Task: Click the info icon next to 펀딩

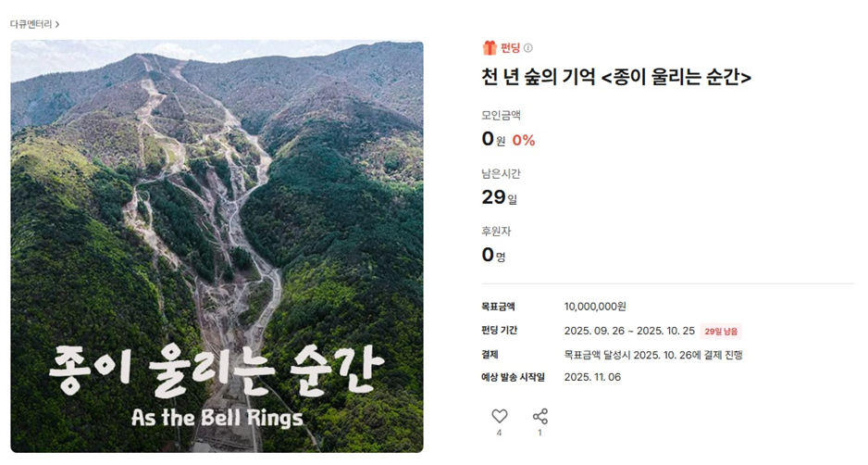Action: 528,48
